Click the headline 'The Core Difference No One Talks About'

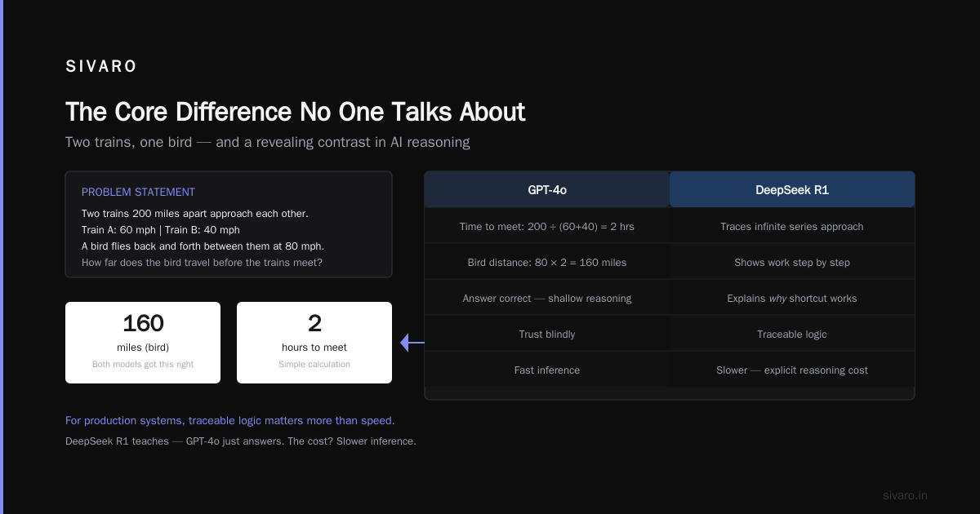(x=296, y=112)
